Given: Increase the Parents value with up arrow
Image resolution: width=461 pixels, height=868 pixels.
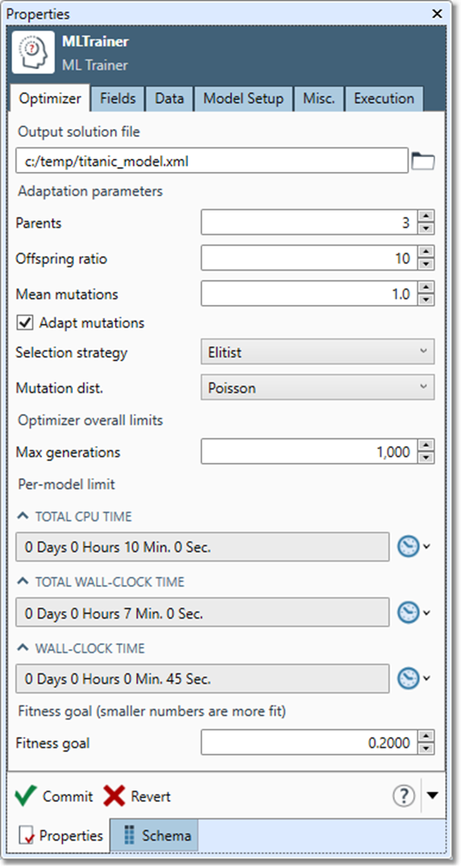Looking at the screenshot, I should point(427,217).
